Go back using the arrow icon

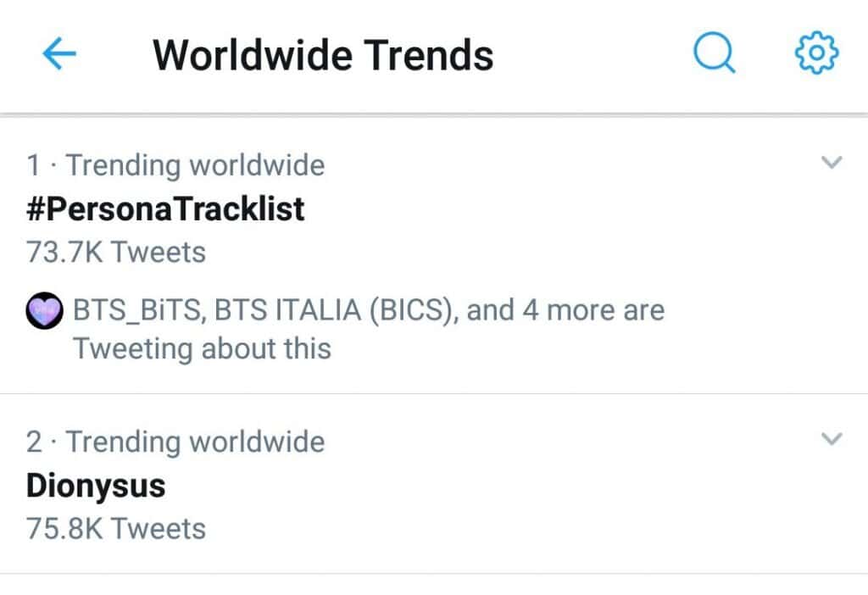pos(59,55)
